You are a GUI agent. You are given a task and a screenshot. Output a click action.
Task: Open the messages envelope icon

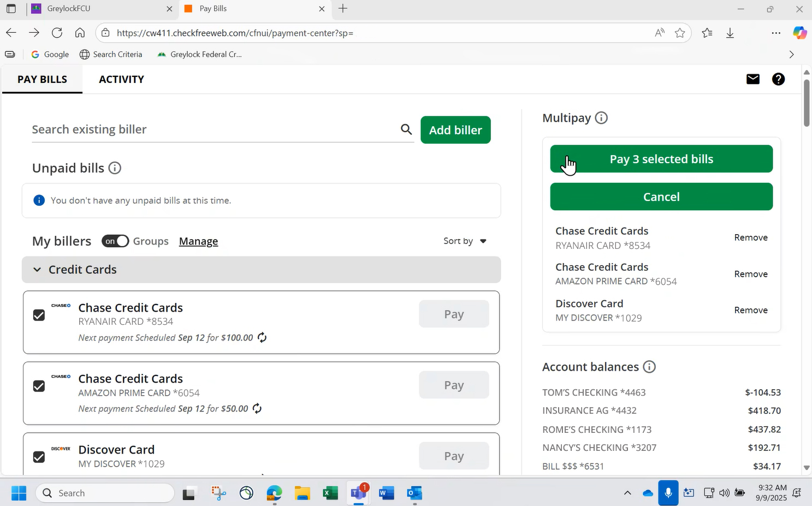coord(752,79)
